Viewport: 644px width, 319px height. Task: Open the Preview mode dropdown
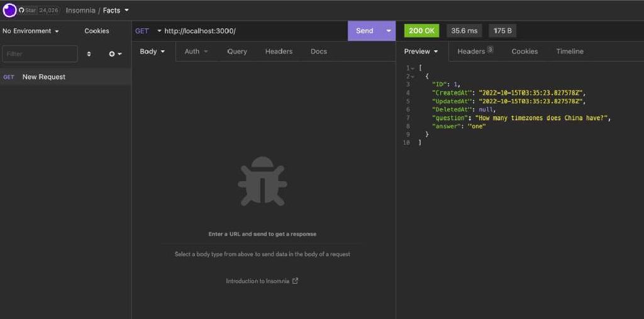pyautogui.click(x=421, y=52)
